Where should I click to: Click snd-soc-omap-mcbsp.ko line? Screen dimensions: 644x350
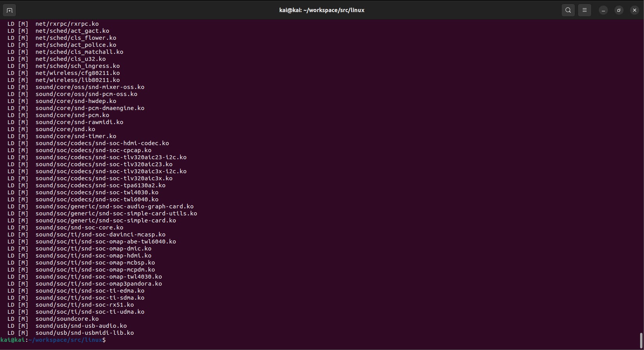click(x=81, y=263)
